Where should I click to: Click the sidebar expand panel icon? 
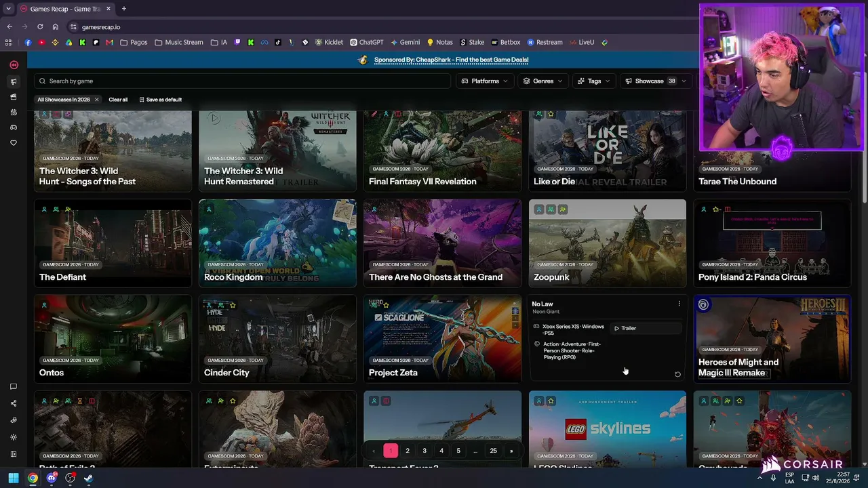click(x=14, y=454)
